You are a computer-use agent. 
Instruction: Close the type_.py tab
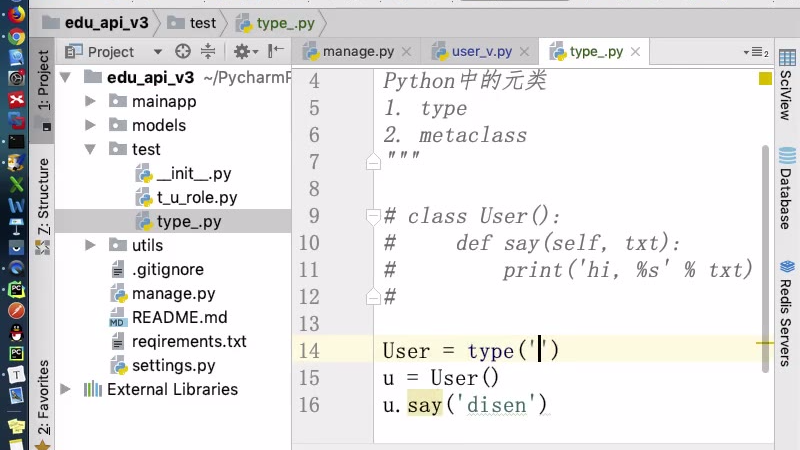(x=635, y=52)
